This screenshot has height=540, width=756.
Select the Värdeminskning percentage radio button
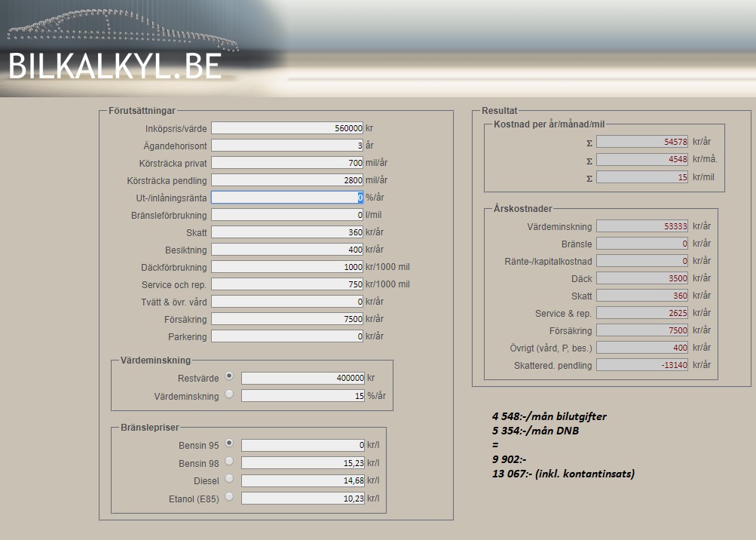(229, 394)
